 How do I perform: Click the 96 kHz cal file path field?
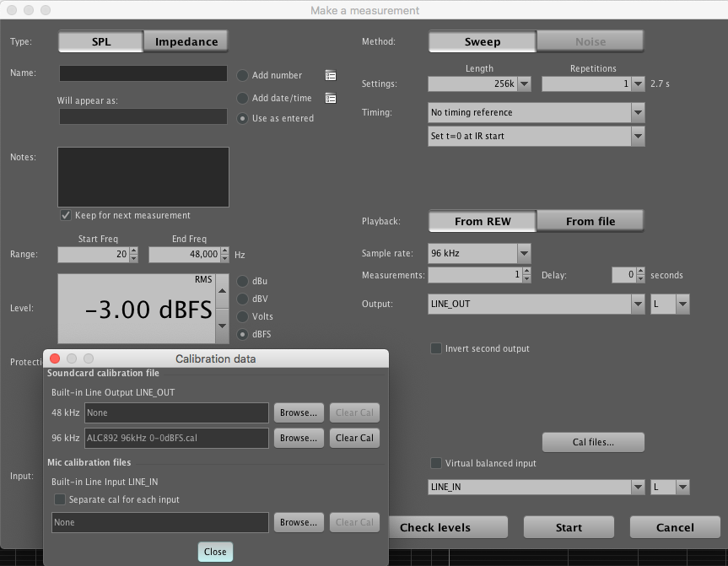point(176,438)
